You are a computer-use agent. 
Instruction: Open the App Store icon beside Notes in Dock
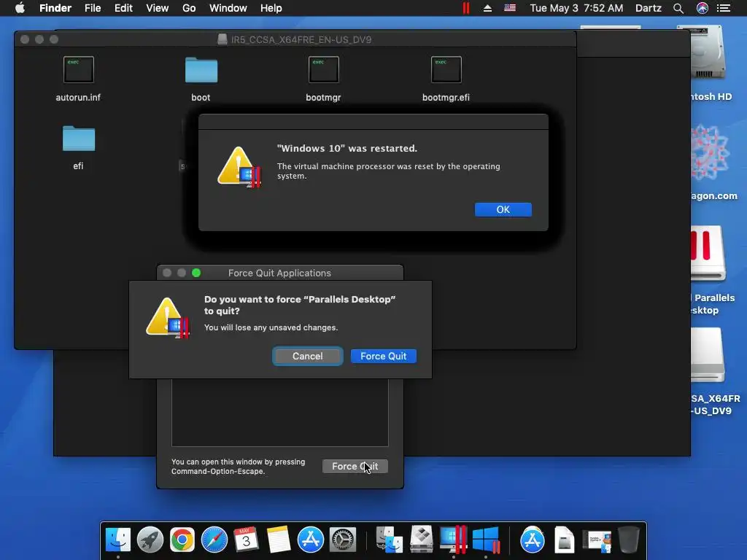[x=311, y=540]
